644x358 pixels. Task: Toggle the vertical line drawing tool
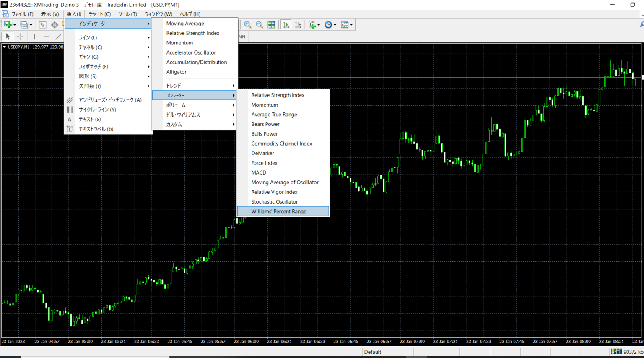(34, 37)
